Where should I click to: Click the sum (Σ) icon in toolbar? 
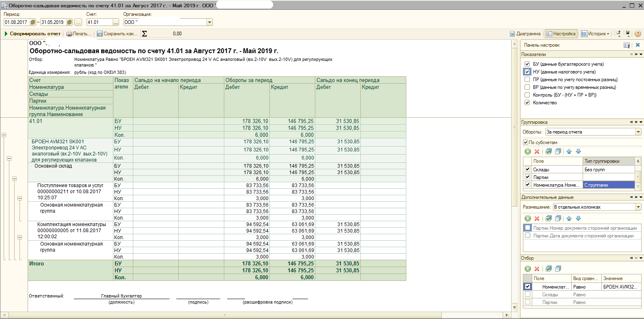click(144, 34)
